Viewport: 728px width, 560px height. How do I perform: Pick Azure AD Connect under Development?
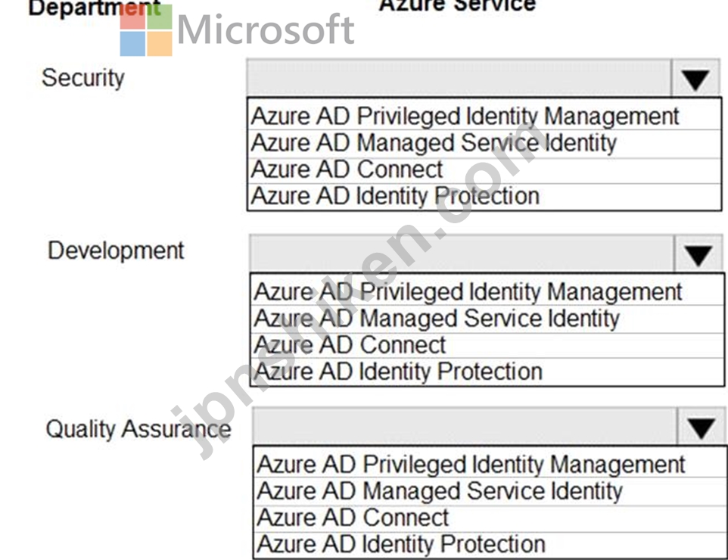pyautogui.click(x=487, y=345)
